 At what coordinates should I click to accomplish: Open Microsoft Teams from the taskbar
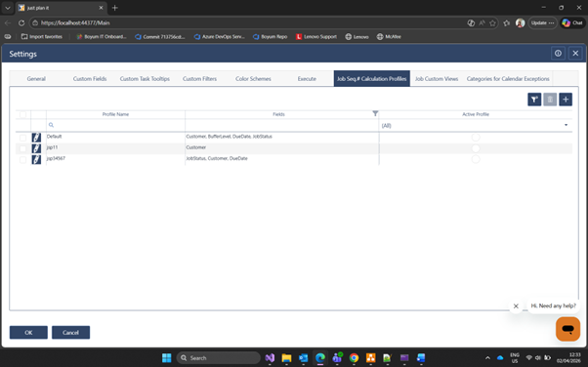(337, 357)
